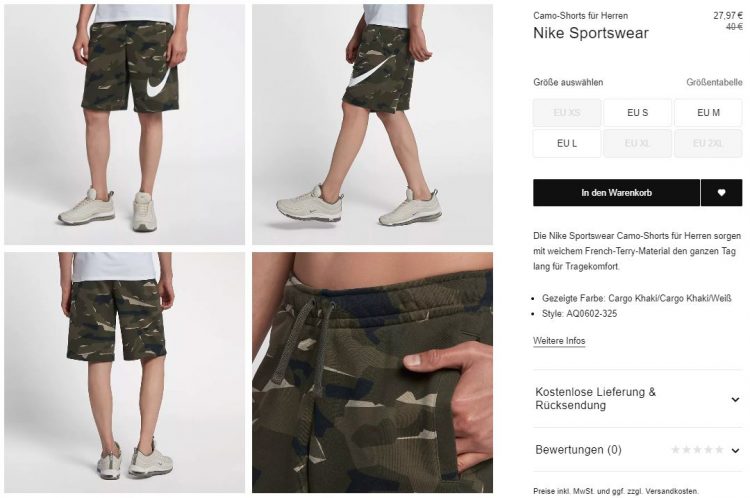The height and width of the screenshot is (498, 750).
Task: Expand Kostenlose Lieferung & Rücksendung chevron
Action: pos(736,399)
